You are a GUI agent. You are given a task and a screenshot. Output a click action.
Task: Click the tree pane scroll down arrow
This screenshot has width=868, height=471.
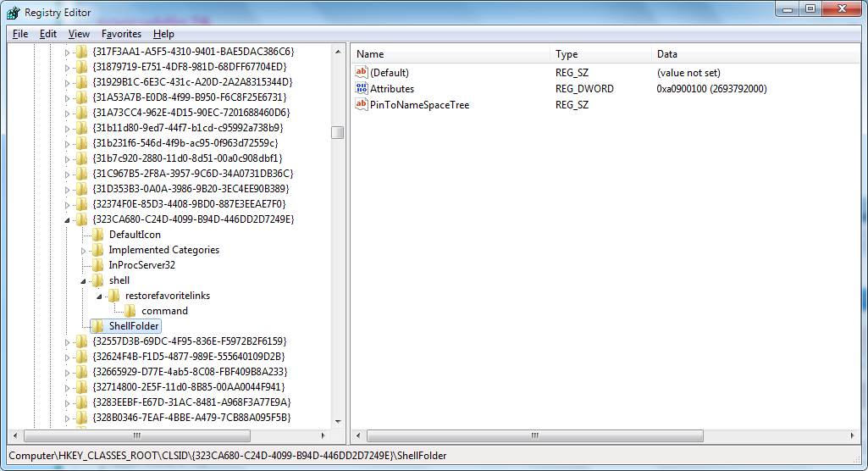tap(338, 422)
